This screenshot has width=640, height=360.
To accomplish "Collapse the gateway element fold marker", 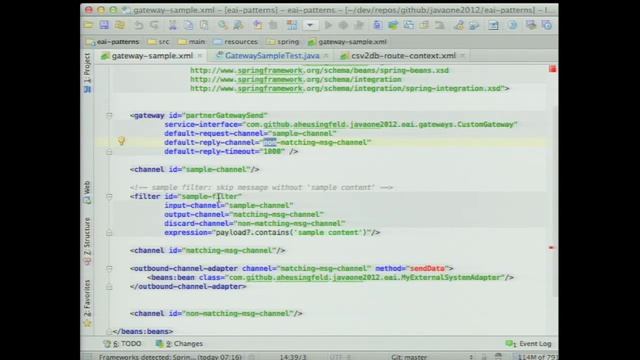I will [109, 116].
